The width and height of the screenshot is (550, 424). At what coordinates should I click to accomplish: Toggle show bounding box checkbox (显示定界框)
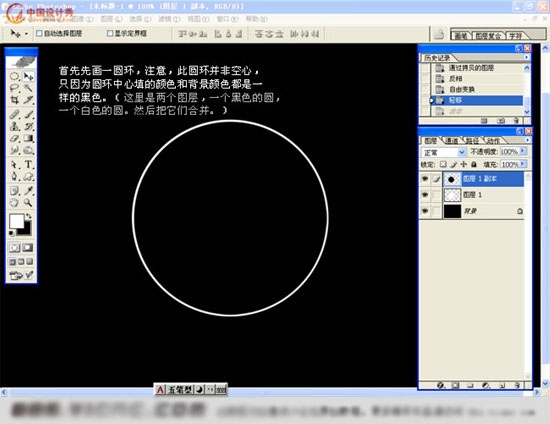point(110,33)
